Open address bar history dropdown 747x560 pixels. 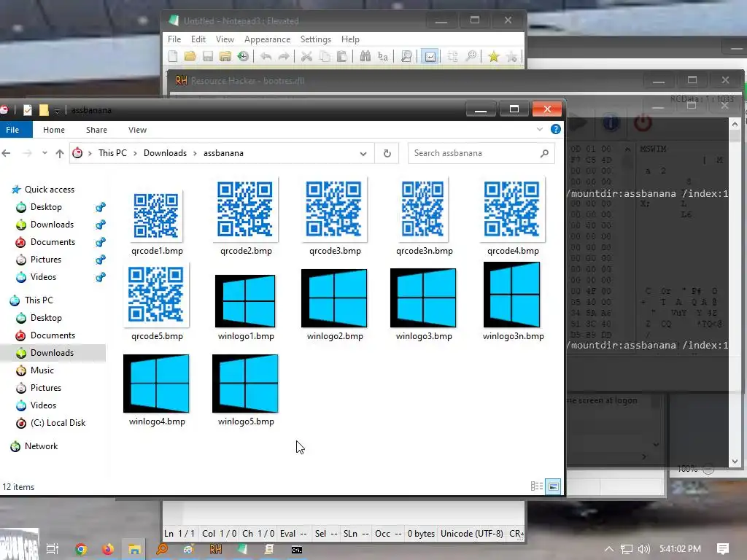pyautogui.click(x=363, y=153)
